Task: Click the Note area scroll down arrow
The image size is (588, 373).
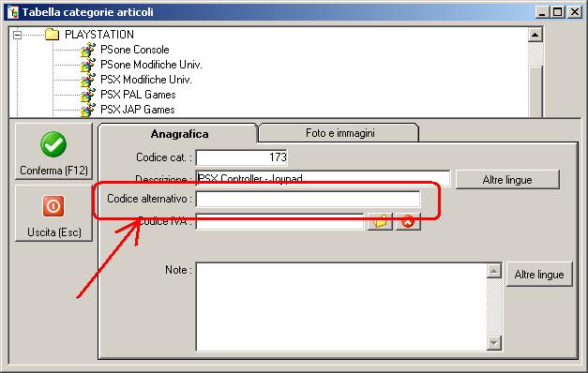Action: [x=494, y=343]
